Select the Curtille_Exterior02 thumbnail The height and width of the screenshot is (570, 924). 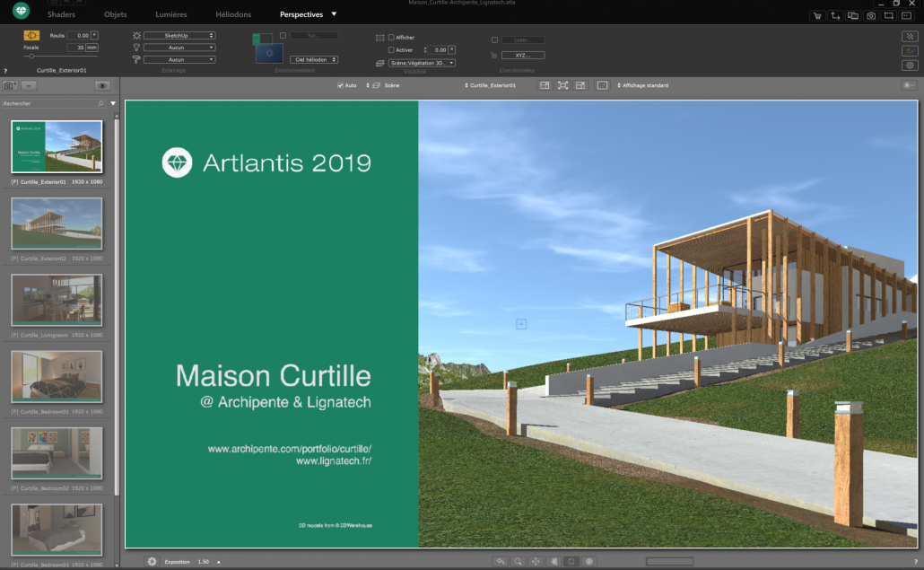coord(57,224)
